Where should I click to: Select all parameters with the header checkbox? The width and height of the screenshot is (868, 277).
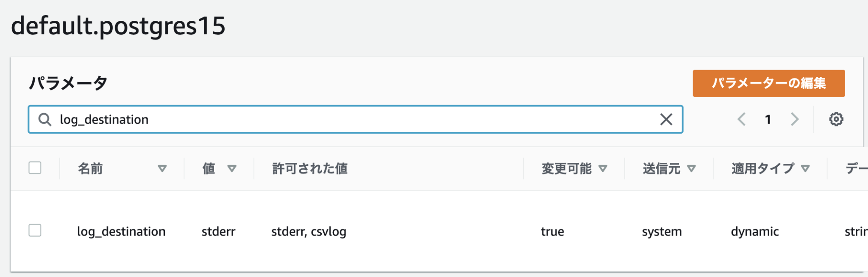pos(35,168)
